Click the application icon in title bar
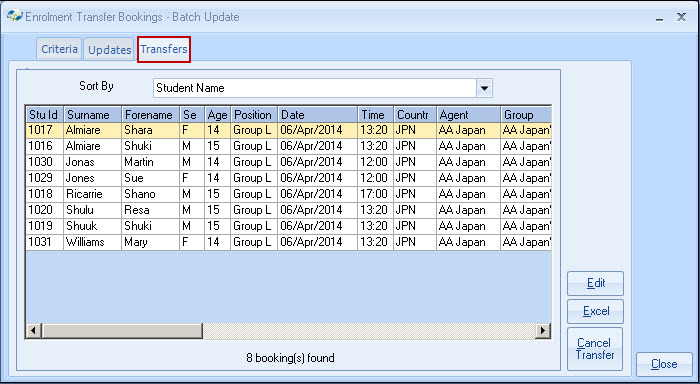Image resolution: width=700 pixels, height=384 pixels. coord(14,17)
